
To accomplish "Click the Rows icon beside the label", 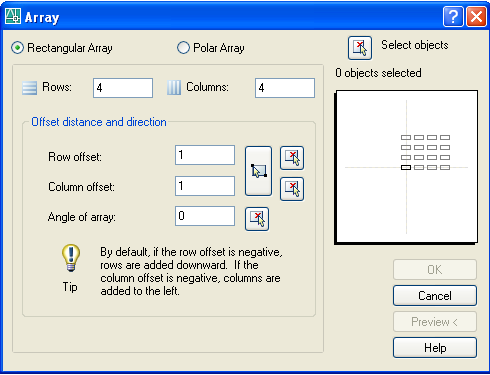I will click(x=29, y=88).
